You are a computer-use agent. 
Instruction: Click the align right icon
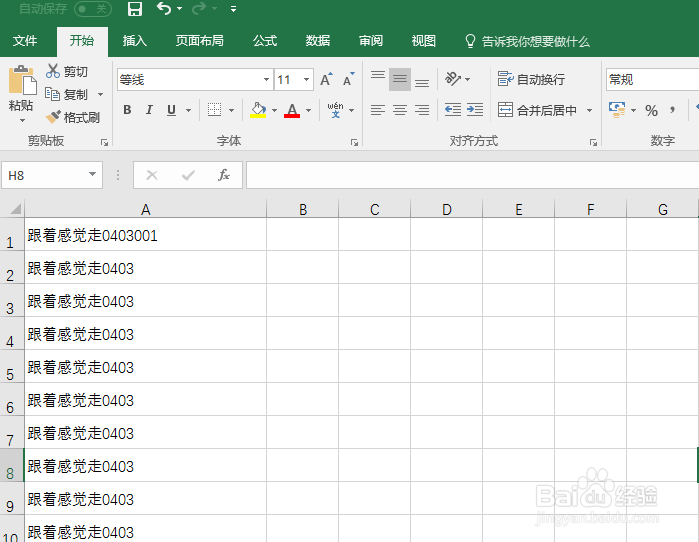pos(422,110)
